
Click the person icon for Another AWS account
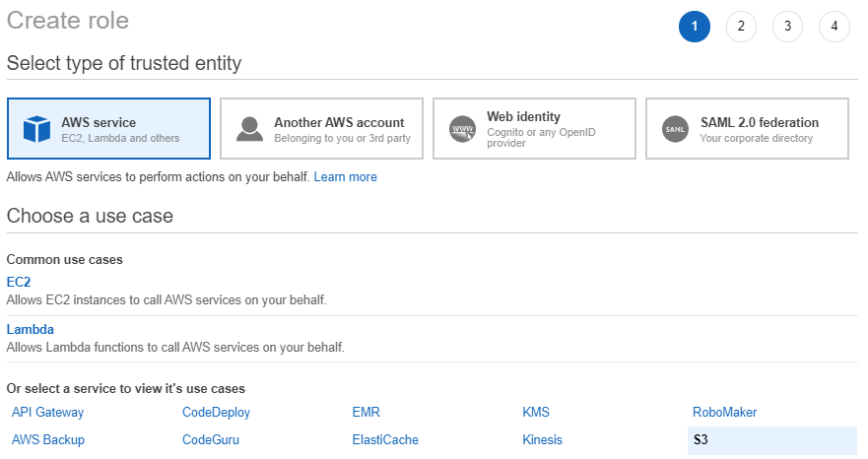[x=249, y=129]
